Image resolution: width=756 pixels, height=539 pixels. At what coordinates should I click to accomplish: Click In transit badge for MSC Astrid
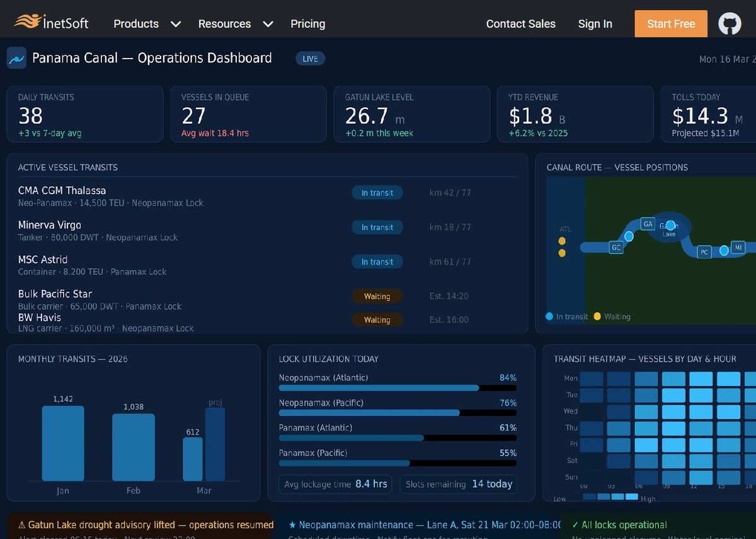click(x=377, y=262)
